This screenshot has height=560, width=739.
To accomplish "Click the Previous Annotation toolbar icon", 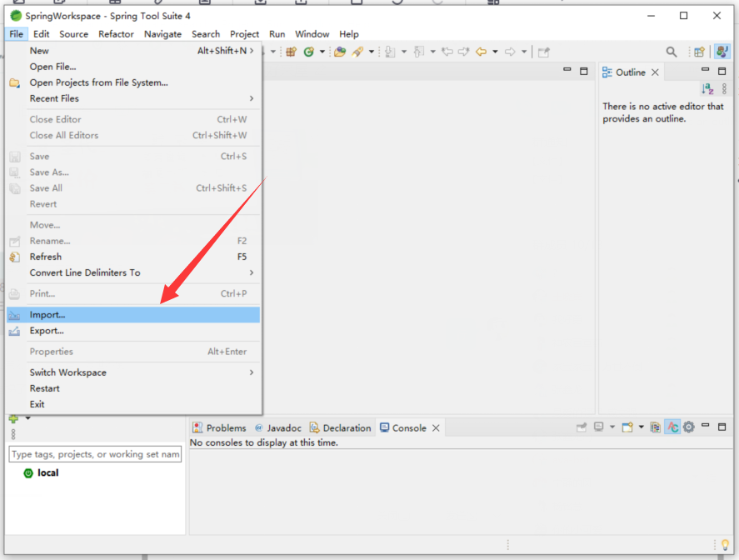I will pos(418,52).
